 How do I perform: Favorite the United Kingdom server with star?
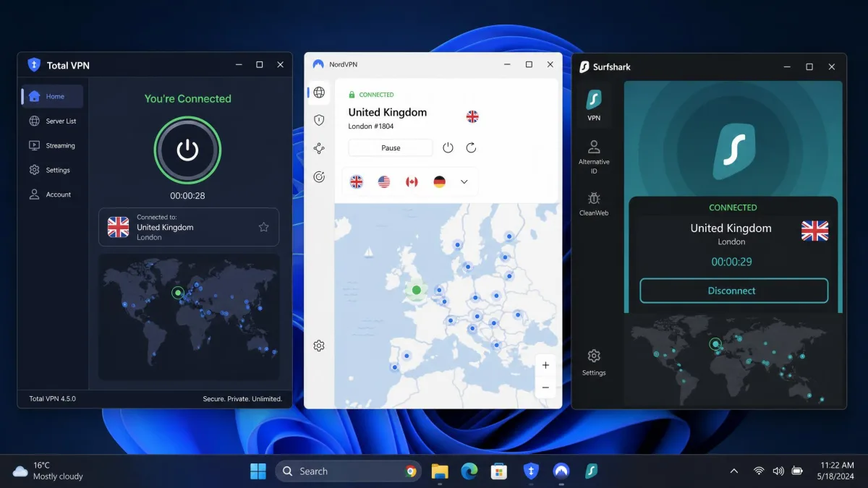click(x=263, y=227)
